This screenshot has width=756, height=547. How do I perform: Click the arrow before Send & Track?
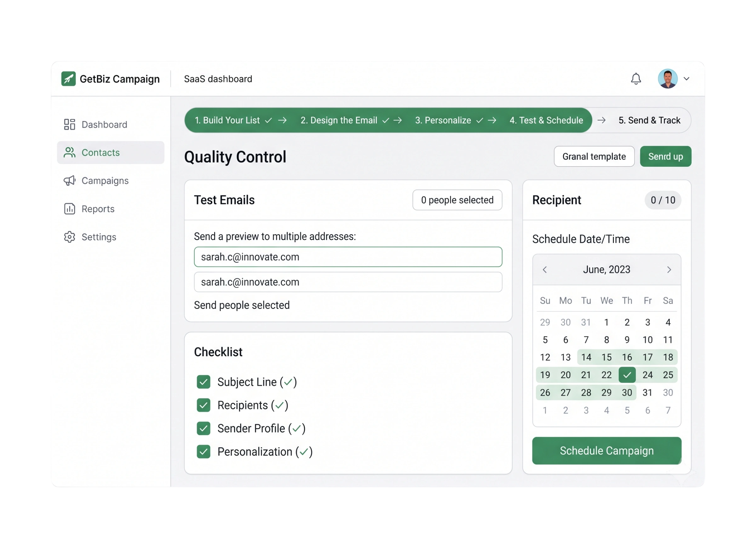[x=601, y=120]
